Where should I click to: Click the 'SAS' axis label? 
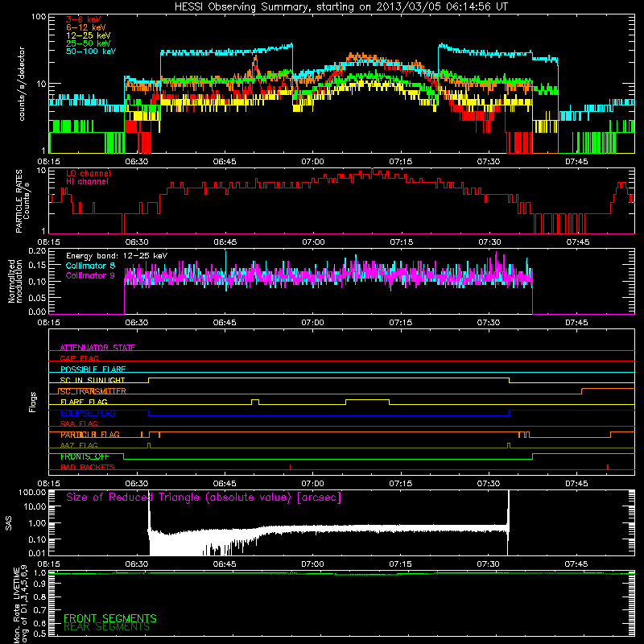[9, 523]
